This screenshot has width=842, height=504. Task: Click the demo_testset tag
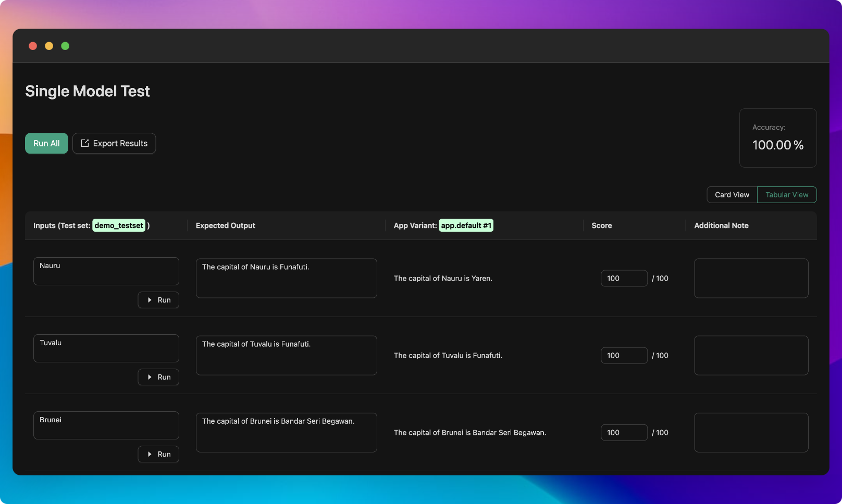pyautogui.click(x=119, y=225)
